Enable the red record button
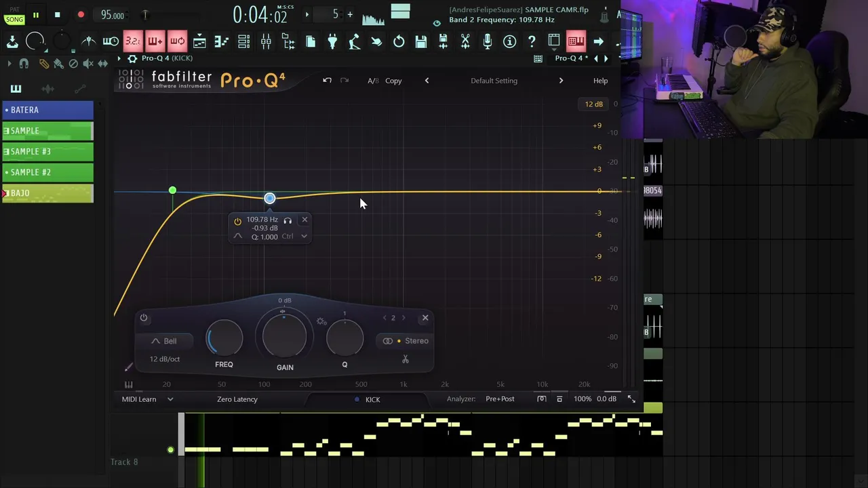The height and width of the screenshot is (488, 868). click(x=81, y=15)
